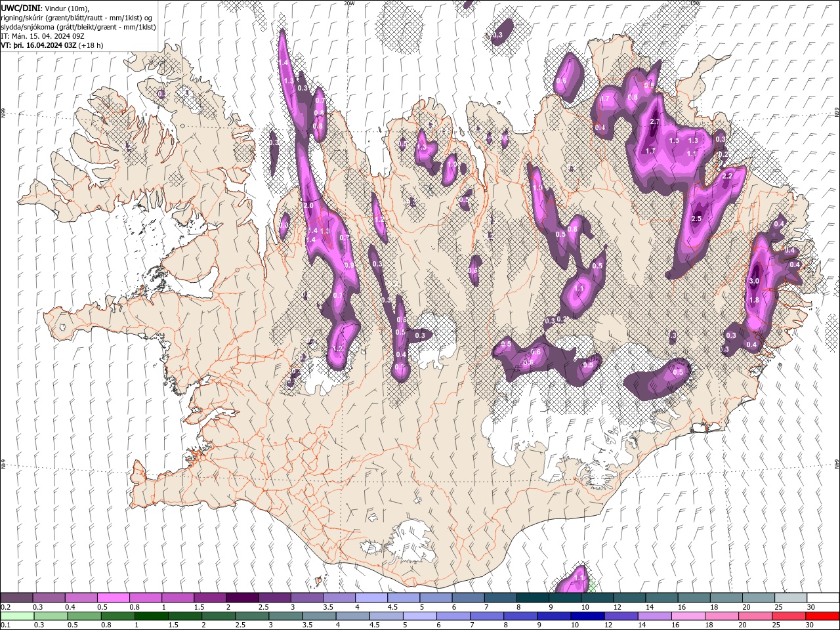Click the valid time 'VT: þri. 16.04.2024 03Z'
Image resolution: width=840 pixels, height=630 pixels.
tap(39, 45)
